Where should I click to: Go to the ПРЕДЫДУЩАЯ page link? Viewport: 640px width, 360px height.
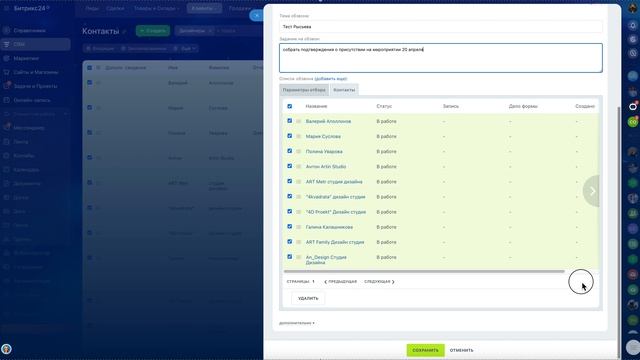coord(340,282)
